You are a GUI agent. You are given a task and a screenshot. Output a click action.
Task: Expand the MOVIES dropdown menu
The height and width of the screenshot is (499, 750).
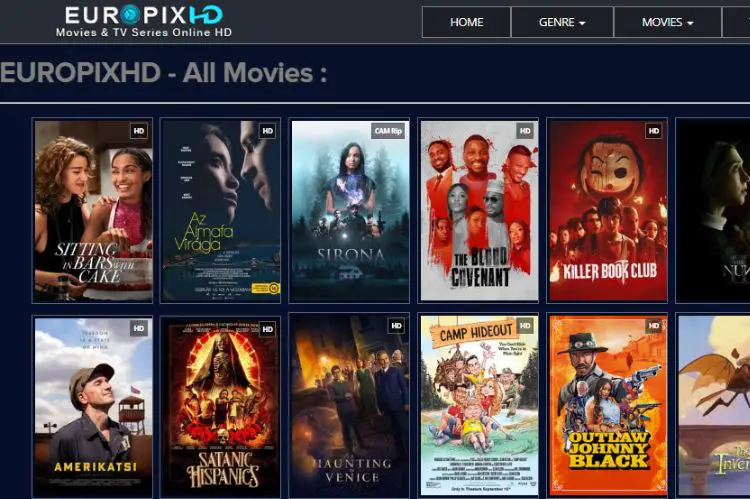click(x=667, y=22)
